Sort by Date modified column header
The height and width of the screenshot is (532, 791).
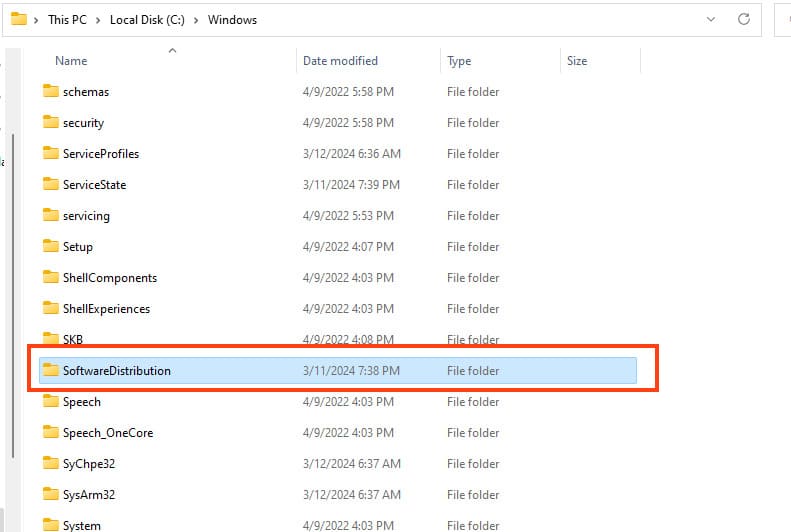(340, 61)
